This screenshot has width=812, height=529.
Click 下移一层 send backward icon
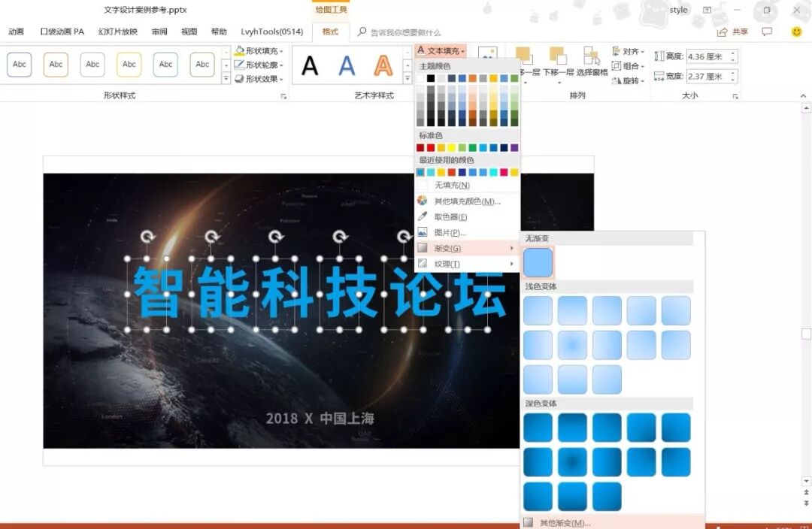[x=558, y=62]
